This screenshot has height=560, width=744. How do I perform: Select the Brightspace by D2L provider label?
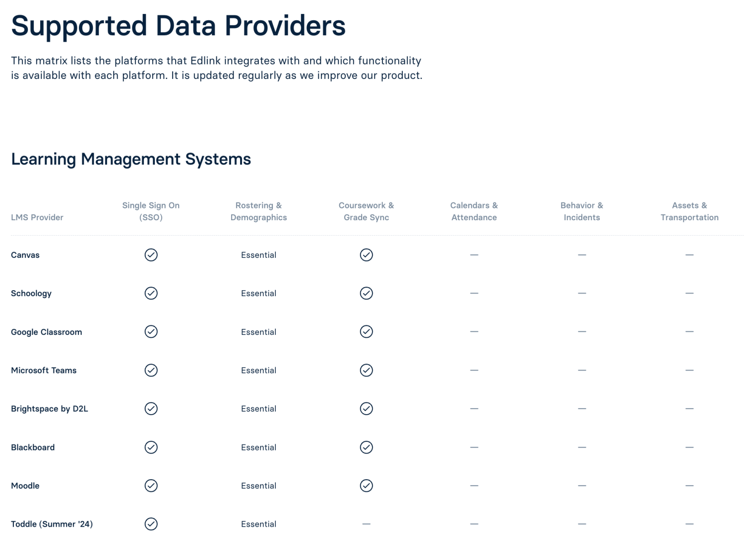click(50, 409)
